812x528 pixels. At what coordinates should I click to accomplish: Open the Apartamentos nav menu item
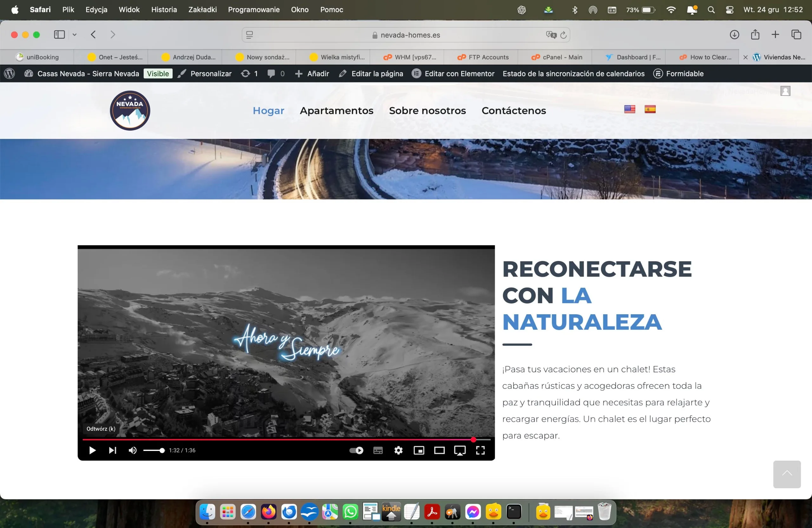tap(337, 110)
